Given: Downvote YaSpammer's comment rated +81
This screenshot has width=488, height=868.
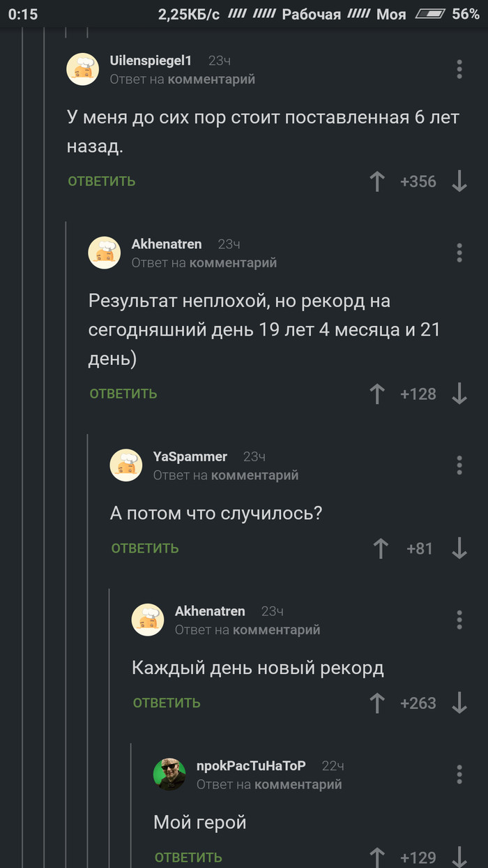Looking at the screenshot, I should click(459, 548).
